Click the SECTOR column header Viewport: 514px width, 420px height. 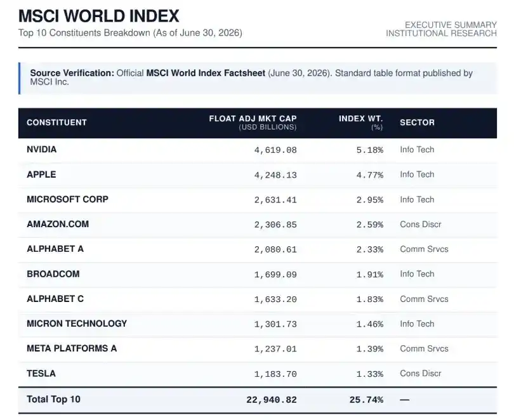(417, 122)
